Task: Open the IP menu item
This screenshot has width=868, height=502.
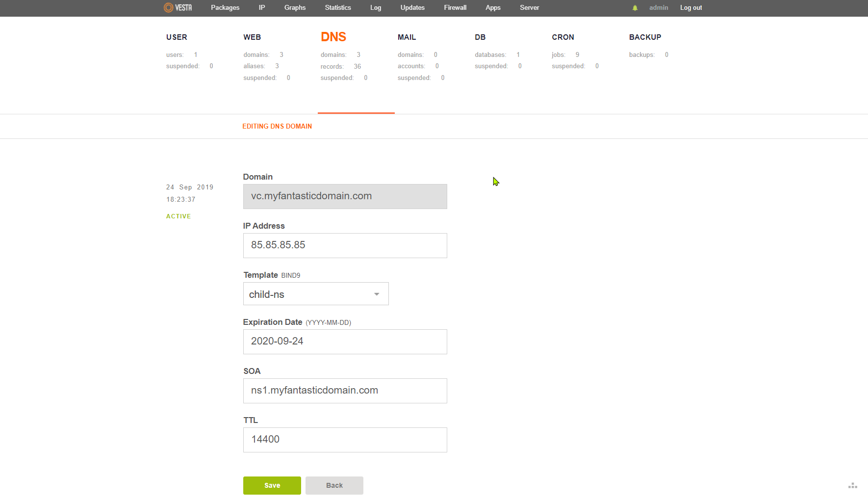Action: 262,7
